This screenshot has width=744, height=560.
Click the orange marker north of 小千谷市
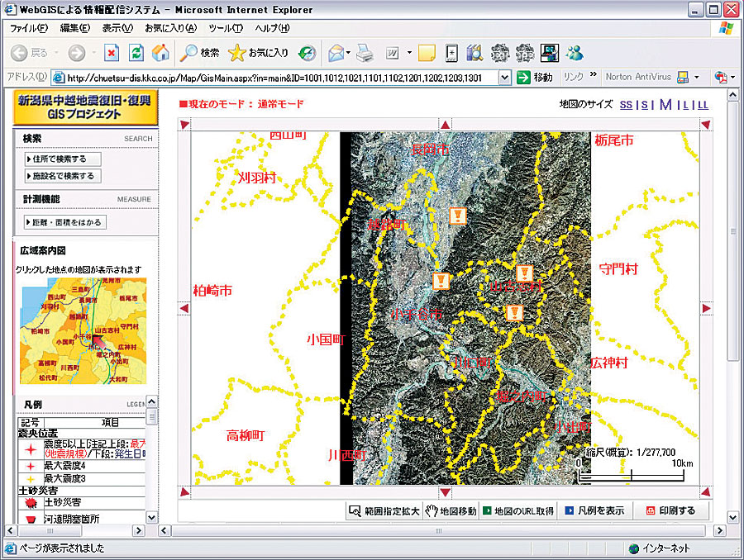pos(441,281)
